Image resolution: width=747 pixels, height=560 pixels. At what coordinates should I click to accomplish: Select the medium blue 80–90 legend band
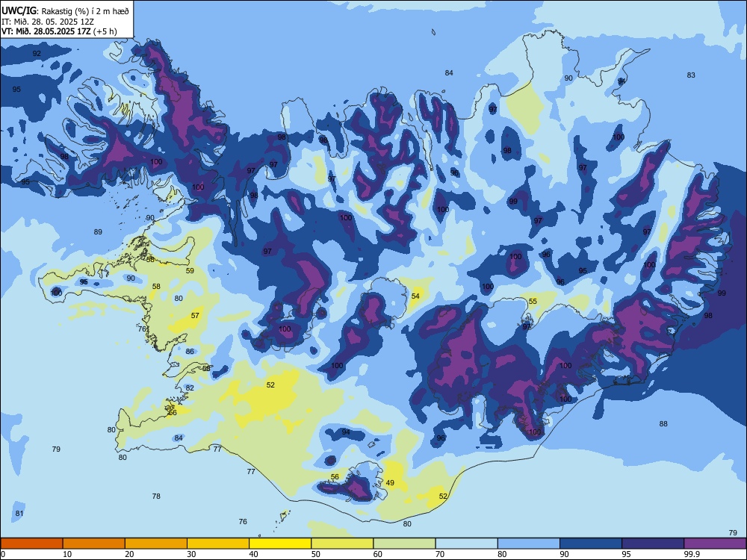(x=529, y=544)
